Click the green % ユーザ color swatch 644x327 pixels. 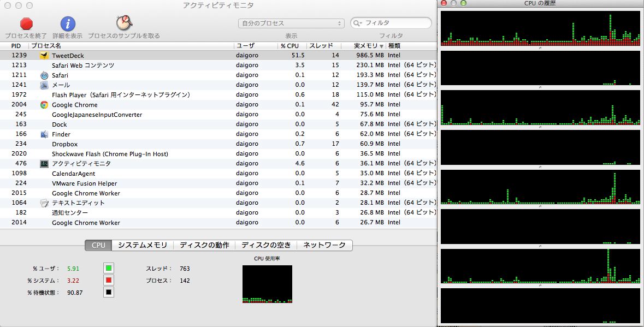point(109,269)
